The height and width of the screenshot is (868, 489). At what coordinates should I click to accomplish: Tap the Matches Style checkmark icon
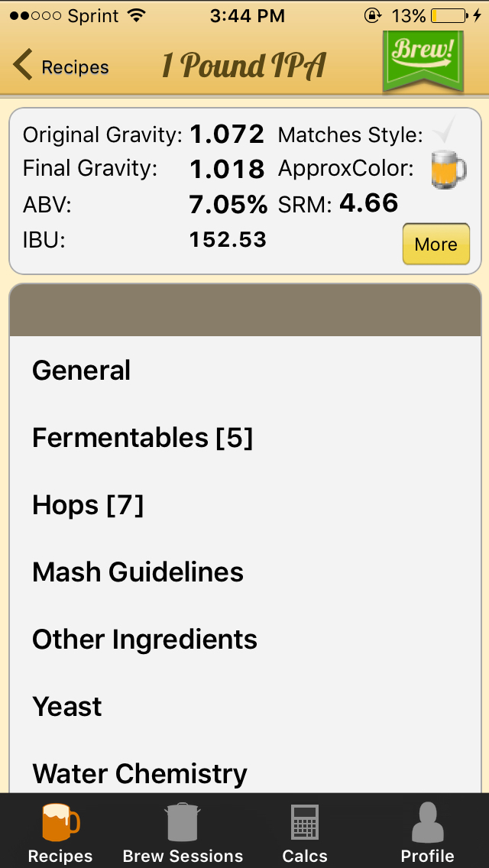(444, 130)
